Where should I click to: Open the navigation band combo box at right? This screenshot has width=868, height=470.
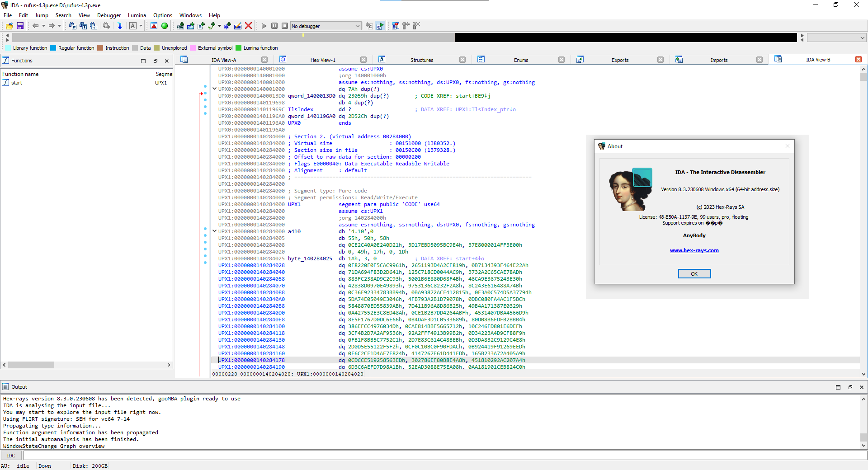coord(836,38)
